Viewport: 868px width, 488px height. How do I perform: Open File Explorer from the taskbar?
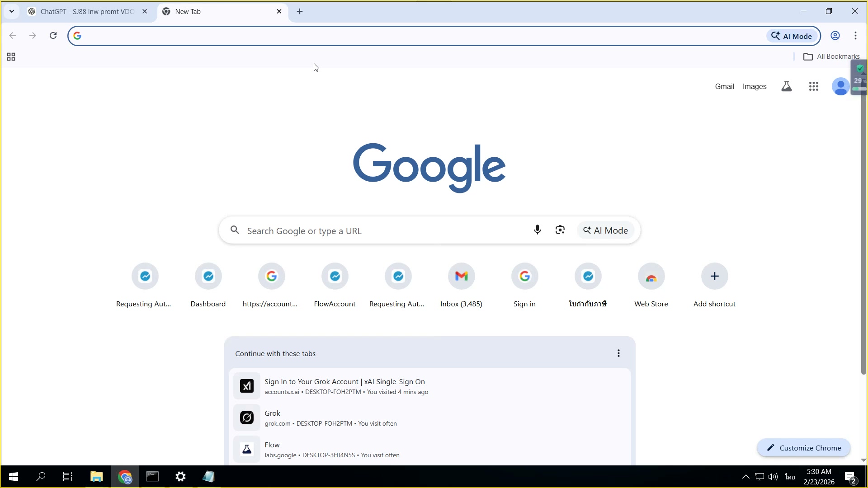point(96,477)
